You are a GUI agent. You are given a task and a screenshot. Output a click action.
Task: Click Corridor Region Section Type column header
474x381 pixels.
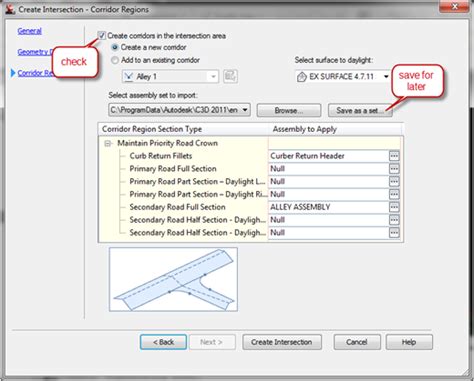coord(183,129)
